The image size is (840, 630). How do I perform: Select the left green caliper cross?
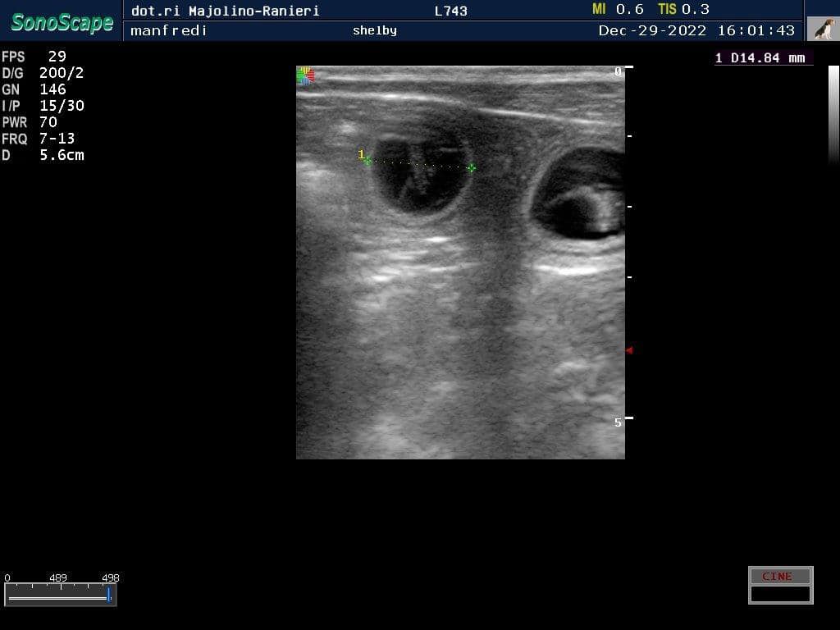point(368,161)
